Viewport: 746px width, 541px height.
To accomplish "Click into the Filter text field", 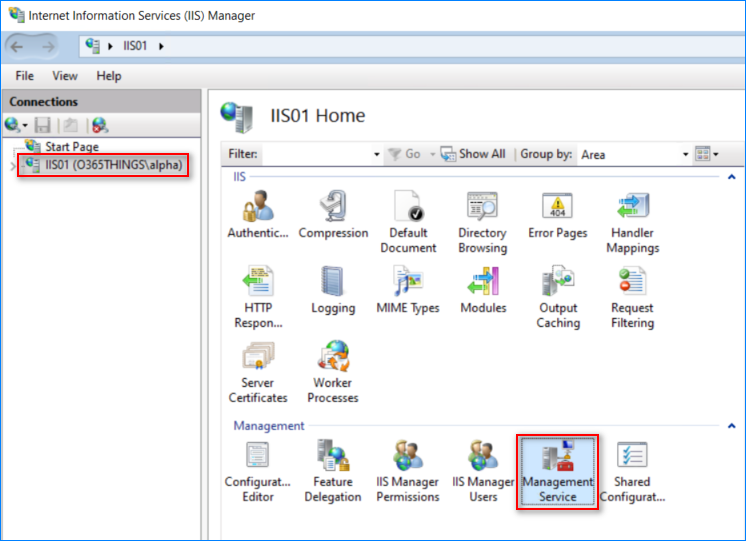I will 316,154.
